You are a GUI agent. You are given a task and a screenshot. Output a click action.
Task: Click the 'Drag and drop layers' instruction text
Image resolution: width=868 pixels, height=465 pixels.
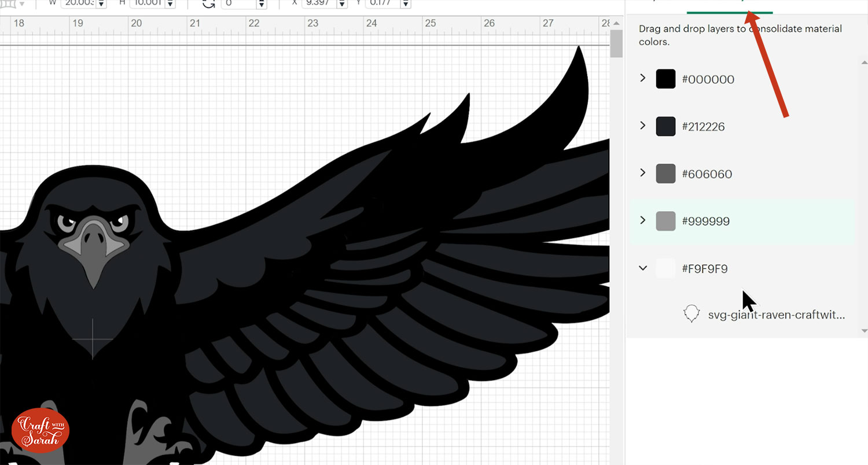pyautogui.click(x=740, y=35)
